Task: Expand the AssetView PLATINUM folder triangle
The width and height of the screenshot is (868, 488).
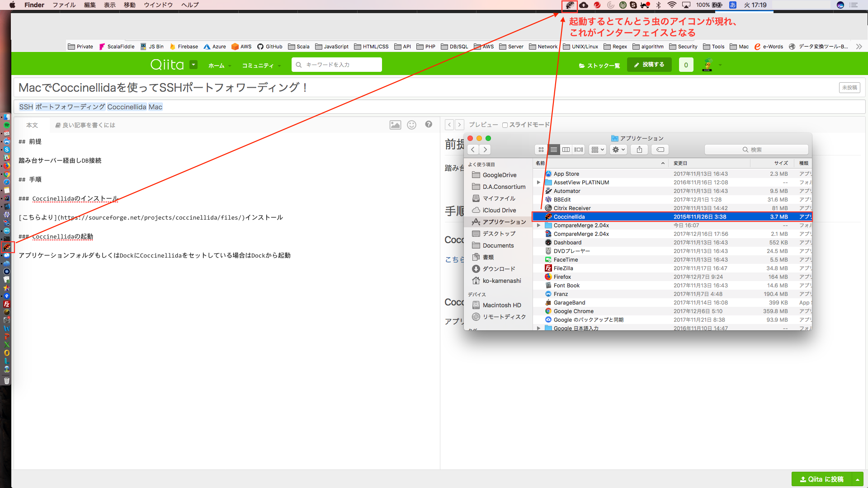Action: (x=538, y=183)
